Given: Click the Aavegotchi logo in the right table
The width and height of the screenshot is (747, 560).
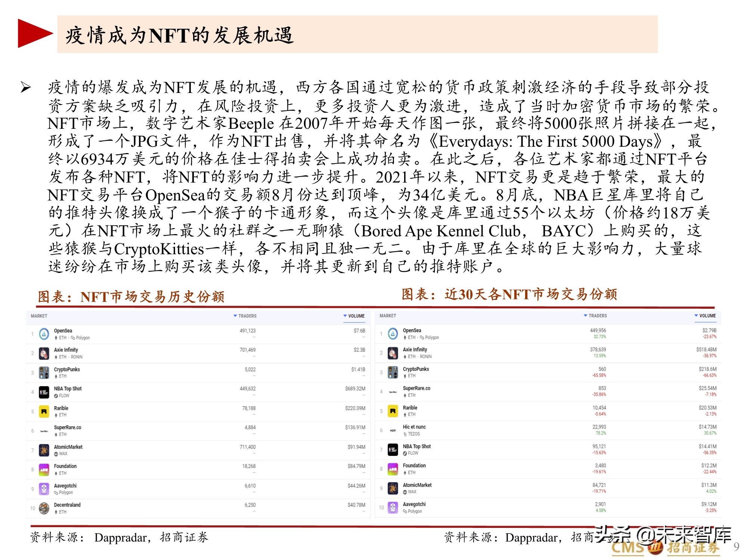Looking at the screenshot, I should pyautogui.click(x=393, y=508).
